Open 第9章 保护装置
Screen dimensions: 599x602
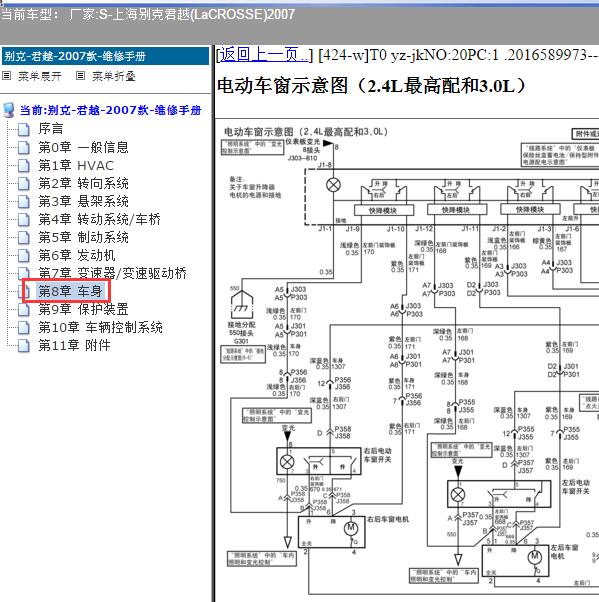click(x=83, y=309)
